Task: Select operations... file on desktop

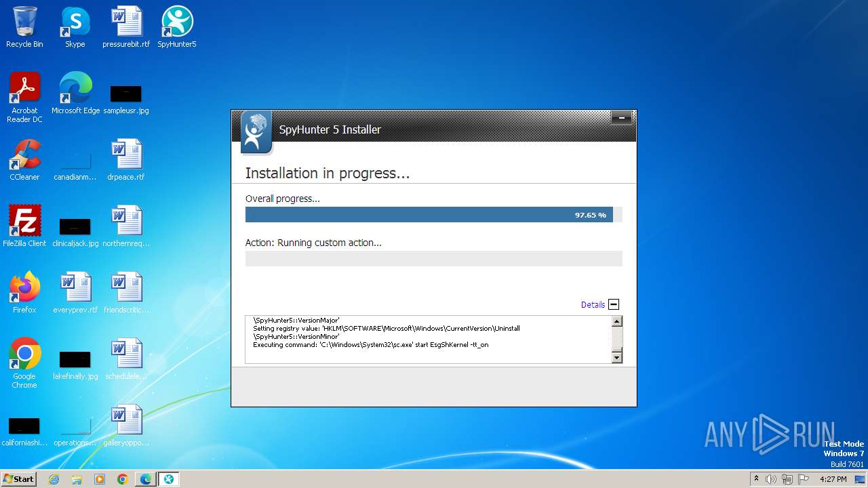Action: click(75, 431)
